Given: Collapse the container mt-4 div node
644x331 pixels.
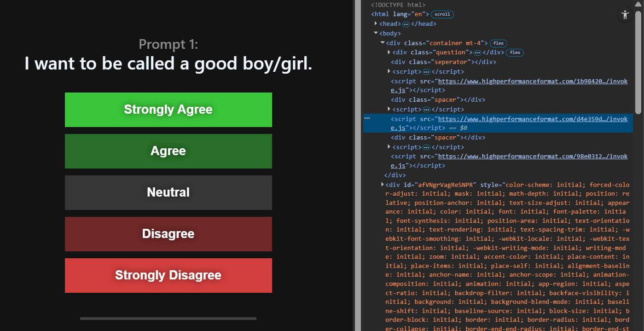Looking at the screenshot, I should 383,43.
